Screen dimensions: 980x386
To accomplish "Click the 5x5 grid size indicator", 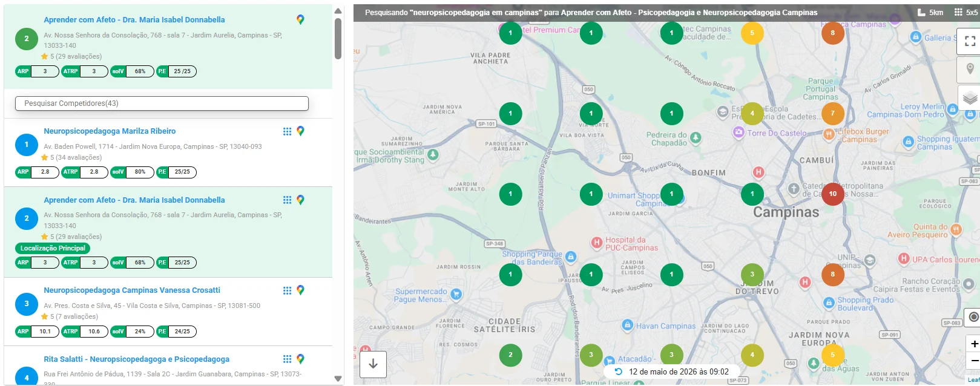I will (x=966, y=12).
